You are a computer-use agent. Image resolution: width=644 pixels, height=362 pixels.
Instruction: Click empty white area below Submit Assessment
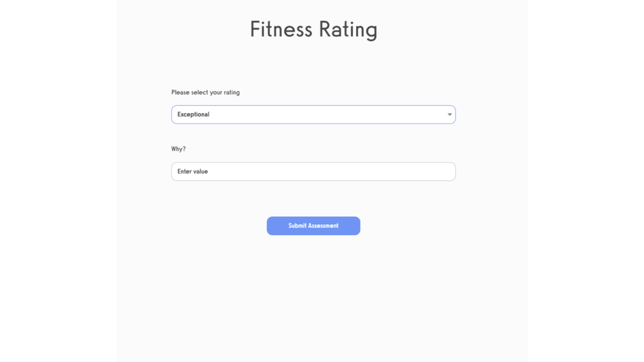point(313,292)
